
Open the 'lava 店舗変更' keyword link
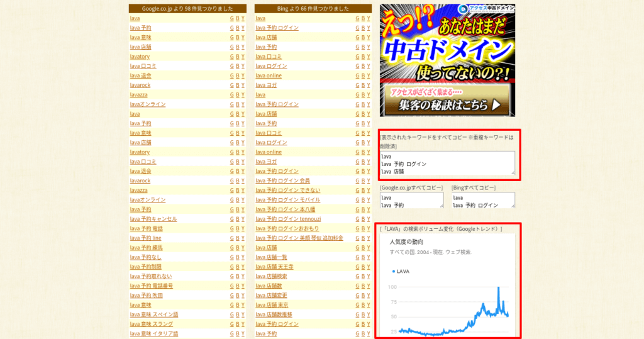tap(271, 296)
